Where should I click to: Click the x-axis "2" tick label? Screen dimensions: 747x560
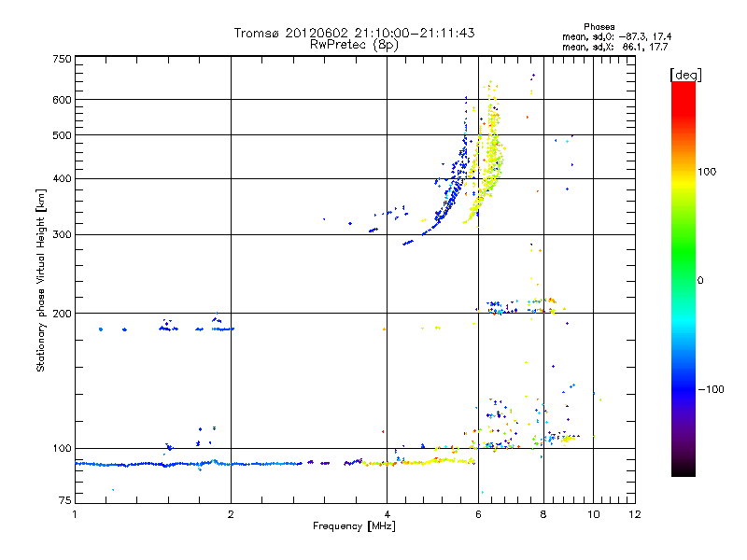point(231,514)
